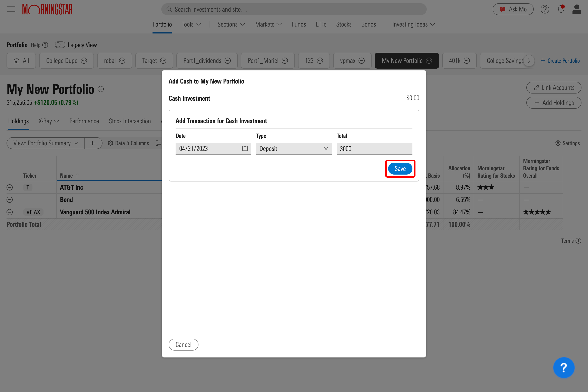Click the Total amount input field
The height and width of the screenshot is (392, 588).
point(374,148)
